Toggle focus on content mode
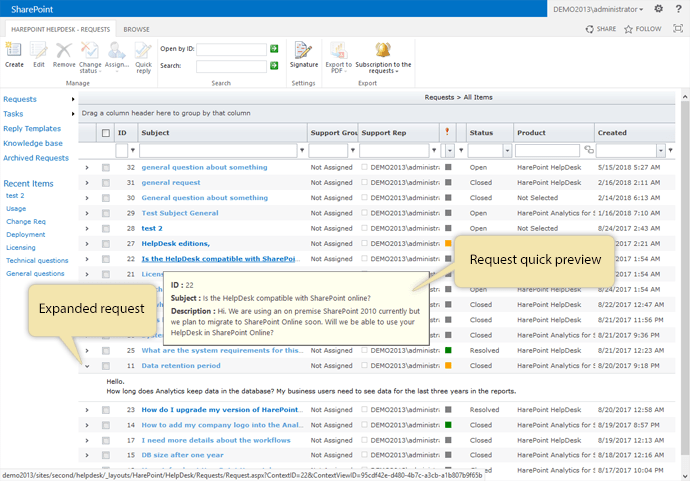The image size is (690, 481). (x=678, y=29)
